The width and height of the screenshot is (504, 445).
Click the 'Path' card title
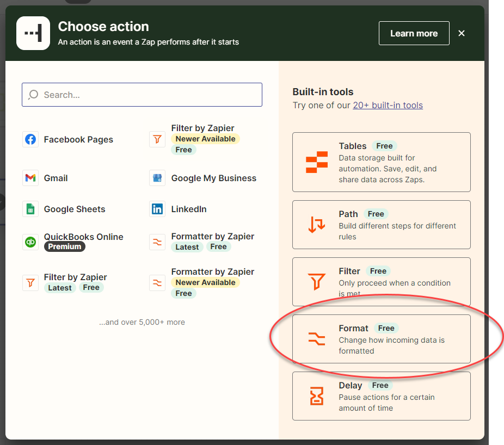(x=348, y=214)
